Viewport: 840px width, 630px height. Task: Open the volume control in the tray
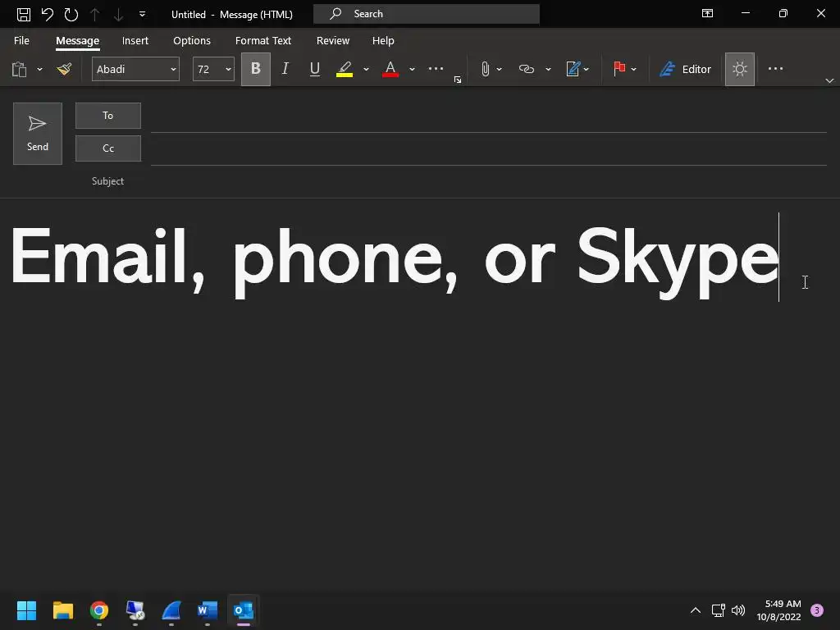[738, 610]
